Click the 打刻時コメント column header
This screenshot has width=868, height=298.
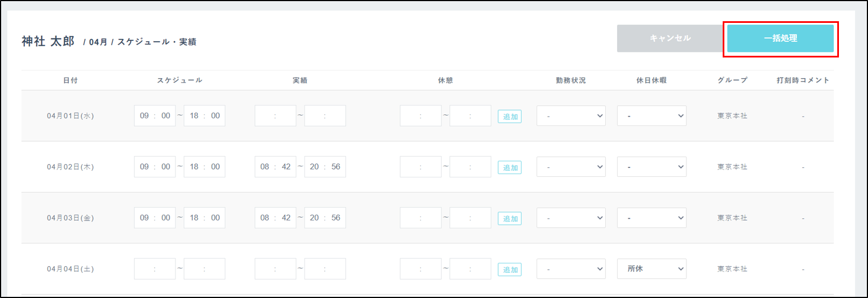[x=803, y=80]
